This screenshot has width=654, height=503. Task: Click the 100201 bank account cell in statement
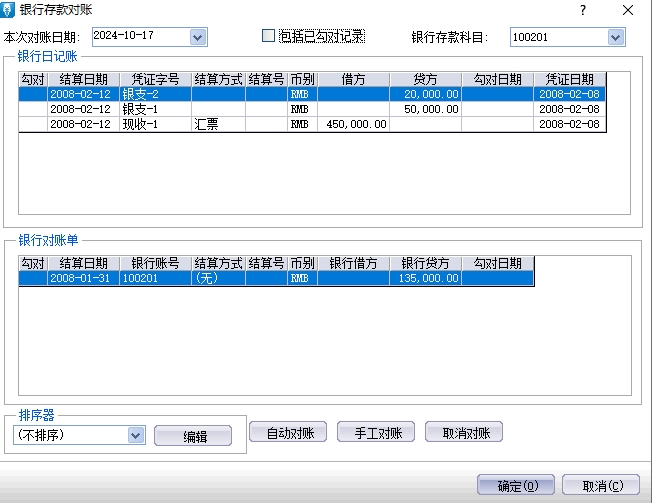pos(155,278)
